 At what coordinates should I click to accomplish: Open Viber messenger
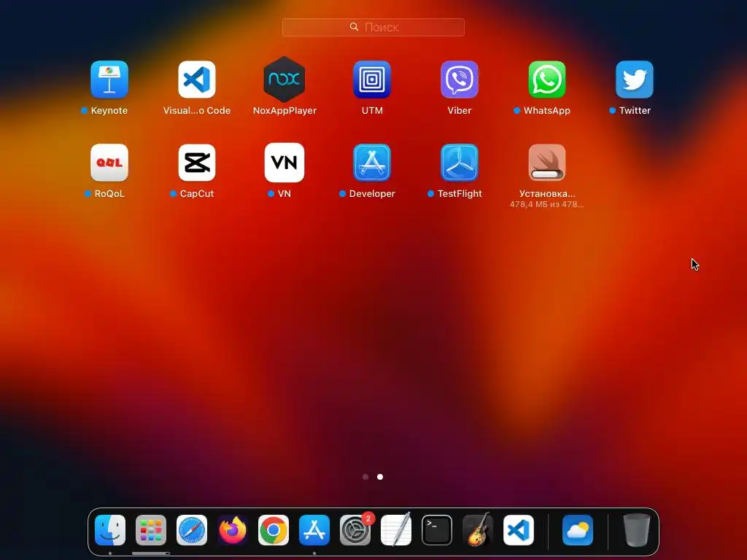pyautogui.click(x=460, y=79)
